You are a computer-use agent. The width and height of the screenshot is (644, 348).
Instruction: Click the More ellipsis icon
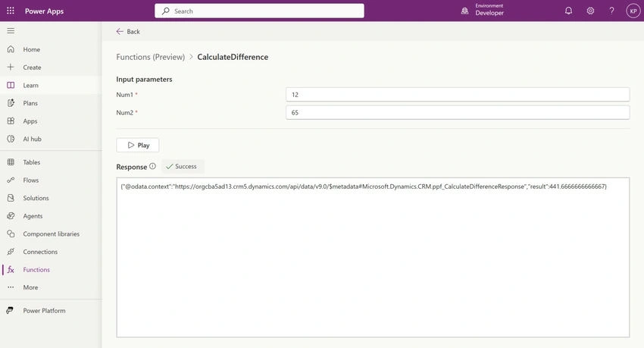11,287
